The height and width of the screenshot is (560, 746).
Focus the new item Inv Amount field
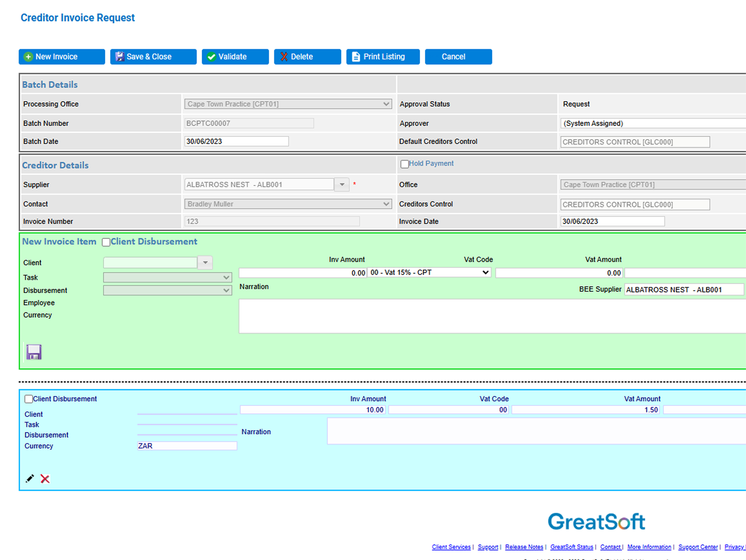[x=303, y=273]
